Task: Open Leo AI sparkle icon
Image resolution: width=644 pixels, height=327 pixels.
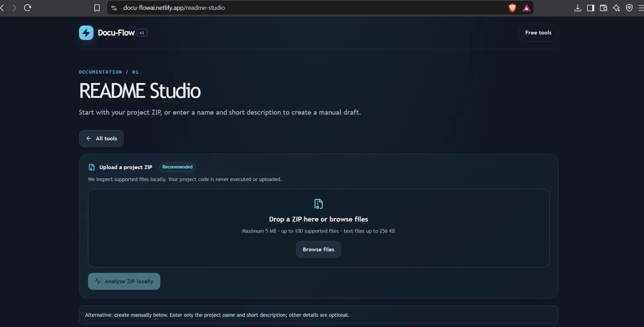Action: pyautogui.click(x=616, y=8)
